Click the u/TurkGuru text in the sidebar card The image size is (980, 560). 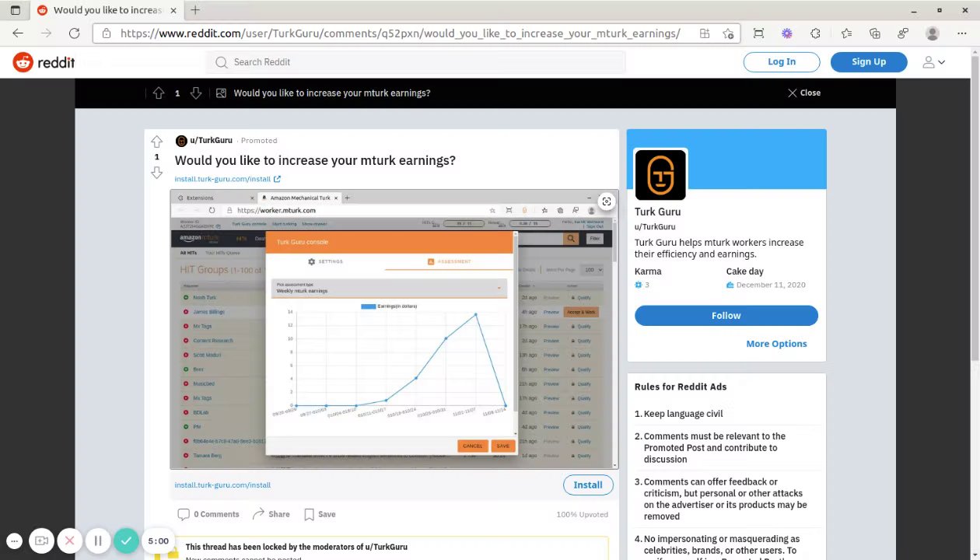click(655, 227)
